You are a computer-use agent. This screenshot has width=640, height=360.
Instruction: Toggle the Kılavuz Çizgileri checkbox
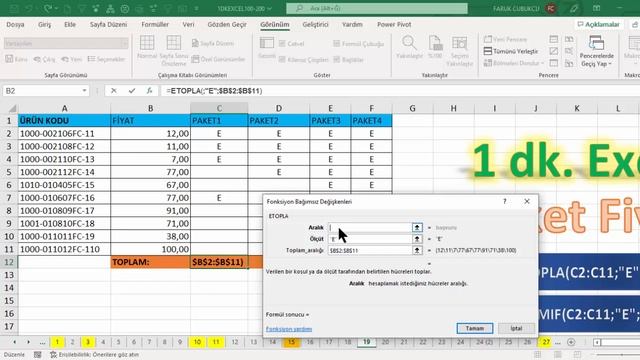[x=282, y=60]
